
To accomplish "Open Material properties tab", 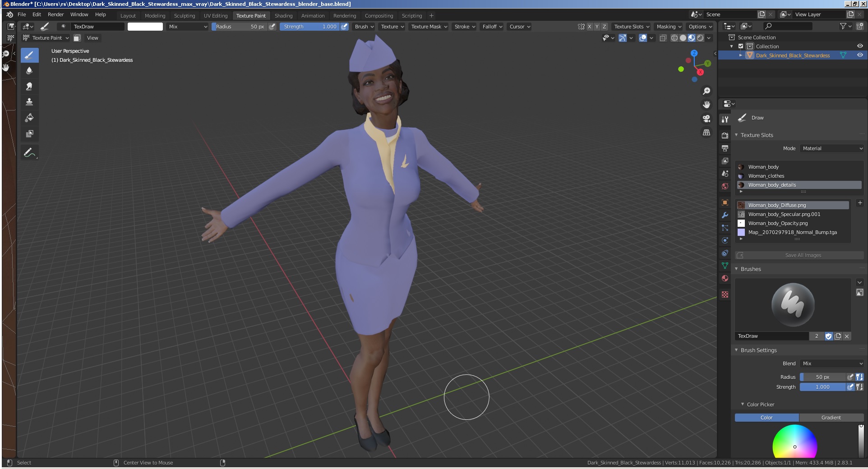I will [x=725, y=278].
